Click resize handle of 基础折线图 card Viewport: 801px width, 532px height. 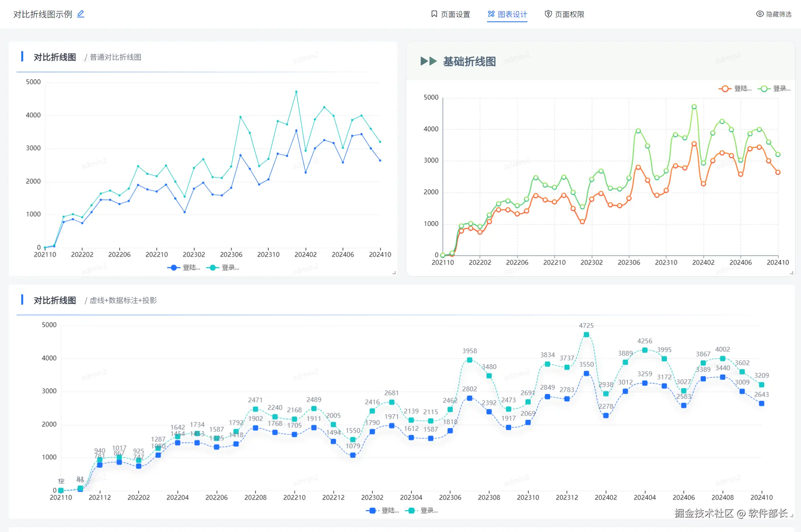coord(791,273)
